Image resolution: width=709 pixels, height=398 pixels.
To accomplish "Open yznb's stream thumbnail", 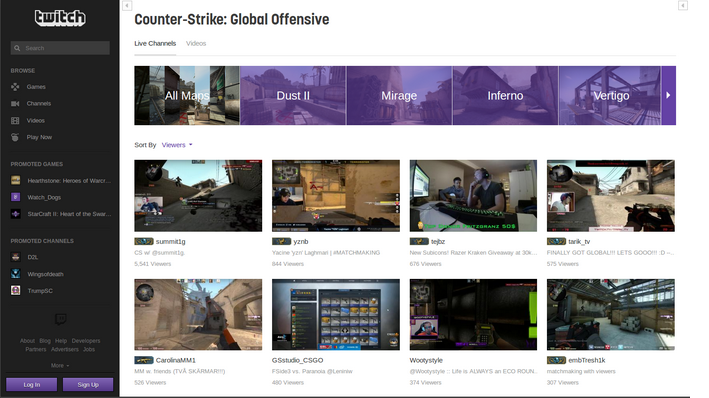I will coord(336,195).
